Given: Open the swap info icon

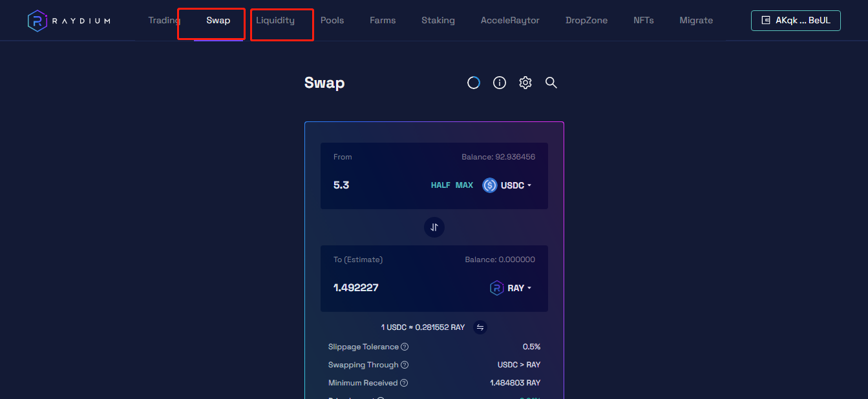Looking at the screenshot, I should (500, 83).
